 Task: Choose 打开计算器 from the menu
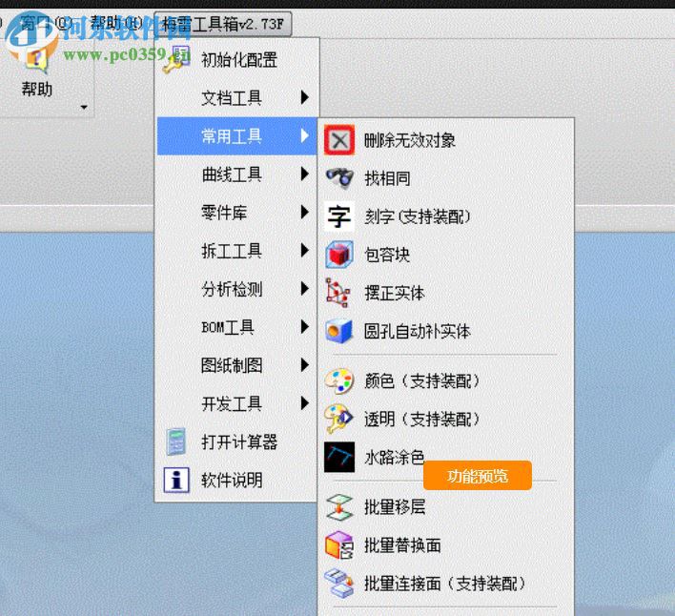click(x=236, y=441)
